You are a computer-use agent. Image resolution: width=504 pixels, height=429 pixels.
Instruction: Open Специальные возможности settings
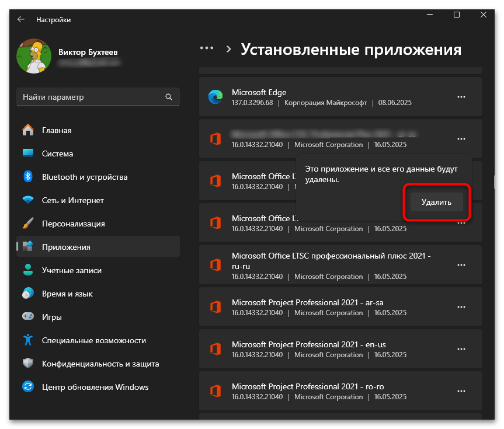point(93,340)
